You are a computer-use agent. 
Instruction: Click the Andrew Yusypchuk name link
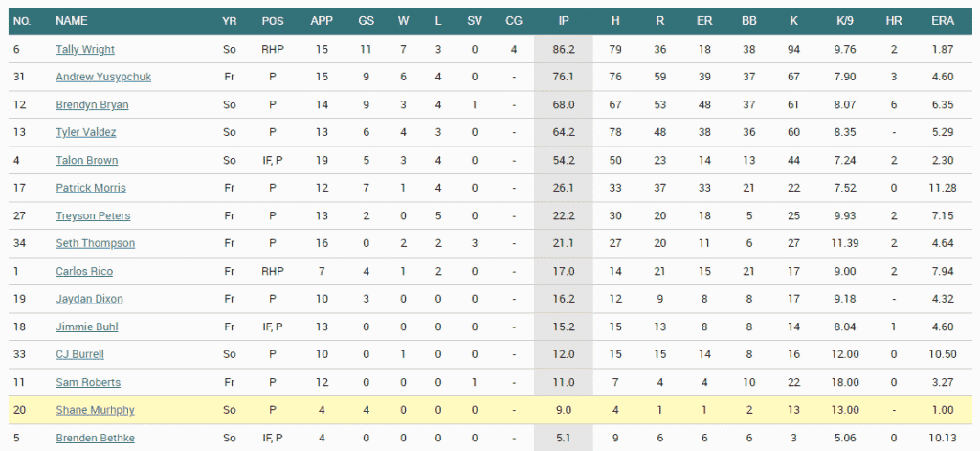point(102,77)
